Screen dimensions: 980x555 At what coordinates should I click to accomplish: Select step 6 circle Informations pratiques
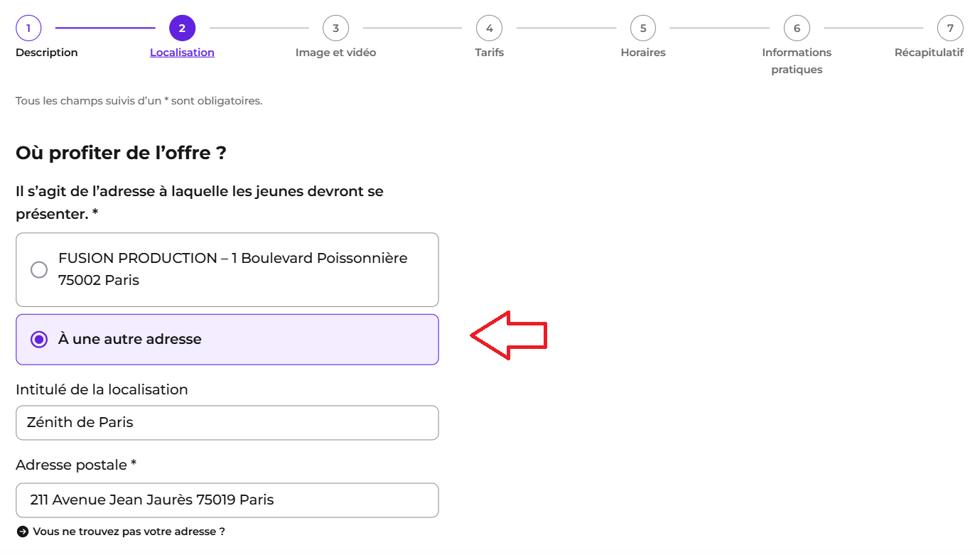797,28
